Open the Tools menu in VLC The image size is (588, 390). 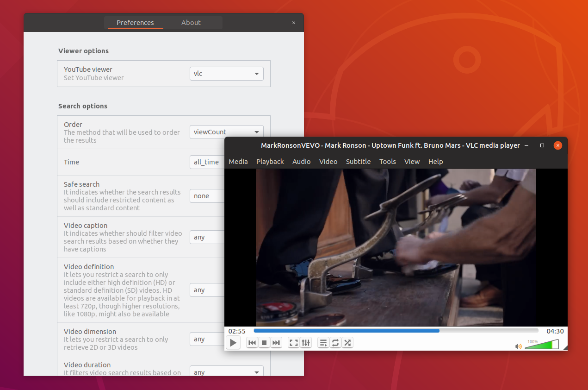click(x=387, y=162)
